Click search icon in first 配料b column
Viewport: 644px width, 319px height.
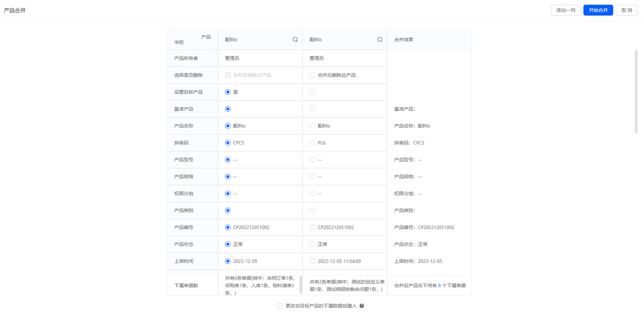click(295, 40)
